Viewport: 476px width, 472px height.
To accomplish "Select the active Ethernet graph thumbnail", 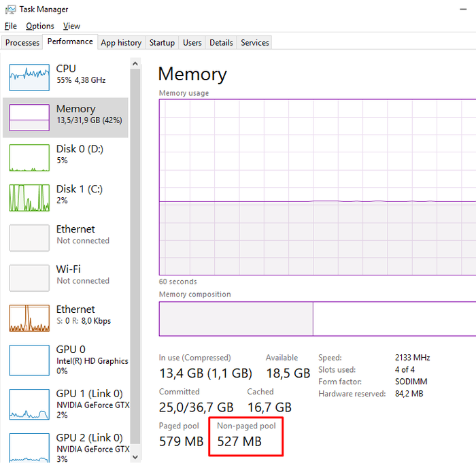I will click(29, 318).
